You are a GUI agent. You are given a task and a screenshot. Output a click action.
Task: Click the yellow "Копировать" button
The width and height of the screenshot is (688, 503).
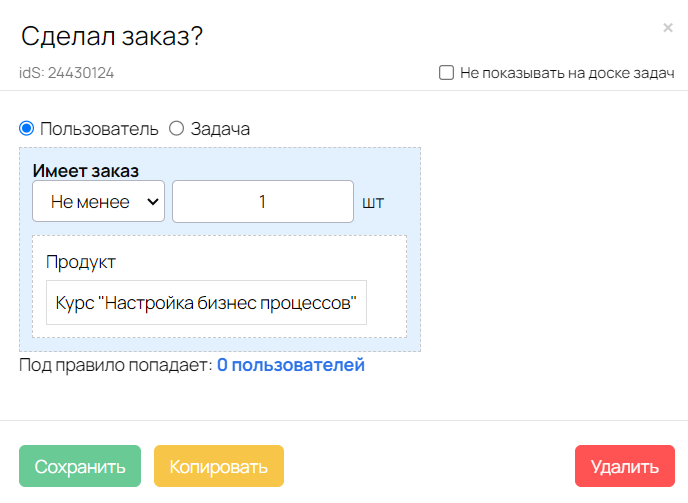(219, 467)
